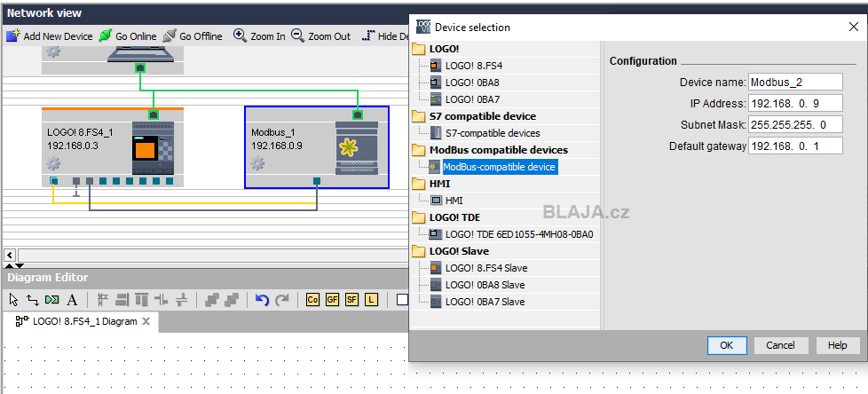Click Ethernet port atop LOGO! 8.FS4_1 device
The width and height of the screenshot is (868, 394).
pyautogui.click(x=154, y=114)
